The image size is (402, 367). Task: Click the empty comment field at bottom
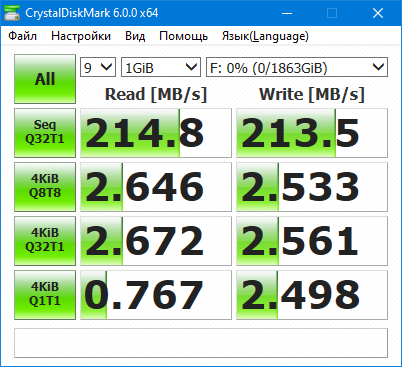click(201, 343)
